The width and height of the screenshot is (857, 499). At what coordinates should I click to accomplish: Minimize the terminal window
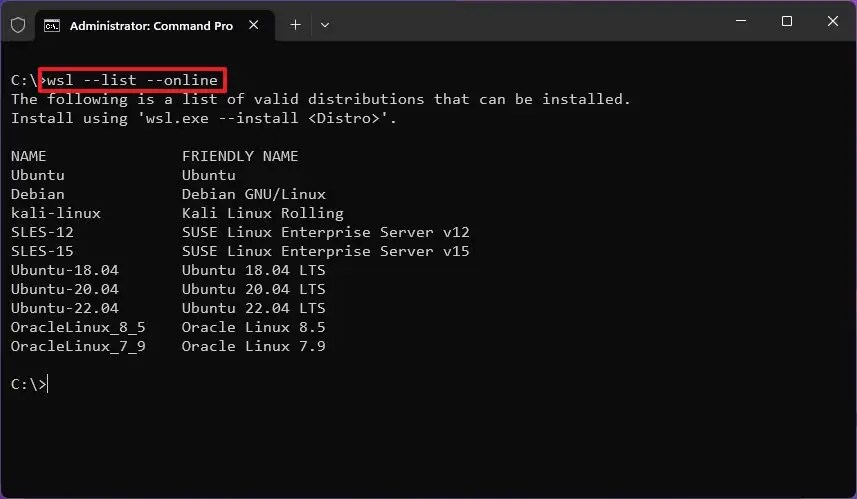741,21
